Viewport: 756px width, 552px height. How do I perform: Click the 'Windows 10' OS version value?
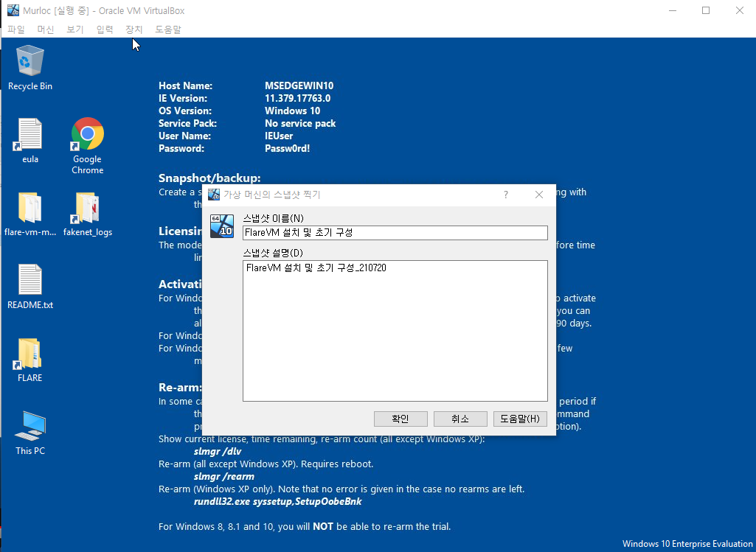click(292, 111)
